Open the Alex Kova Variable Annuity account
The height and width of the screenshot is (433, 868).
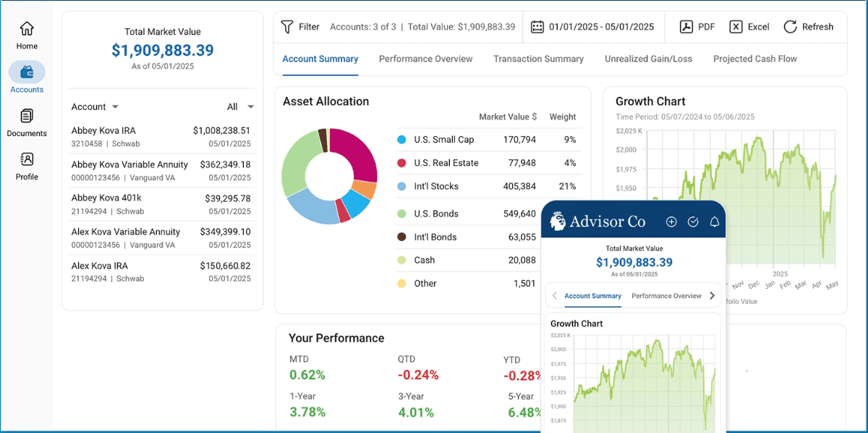coord(161,238)
